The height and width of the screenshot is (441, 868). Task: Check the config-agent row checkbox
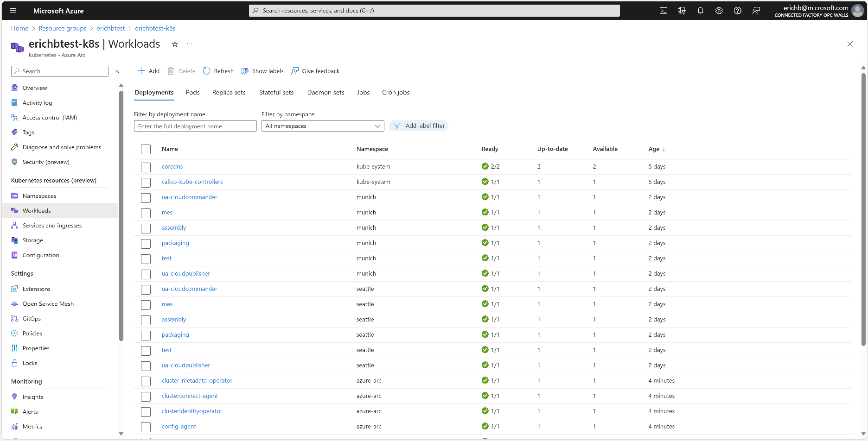pos(146,427)
